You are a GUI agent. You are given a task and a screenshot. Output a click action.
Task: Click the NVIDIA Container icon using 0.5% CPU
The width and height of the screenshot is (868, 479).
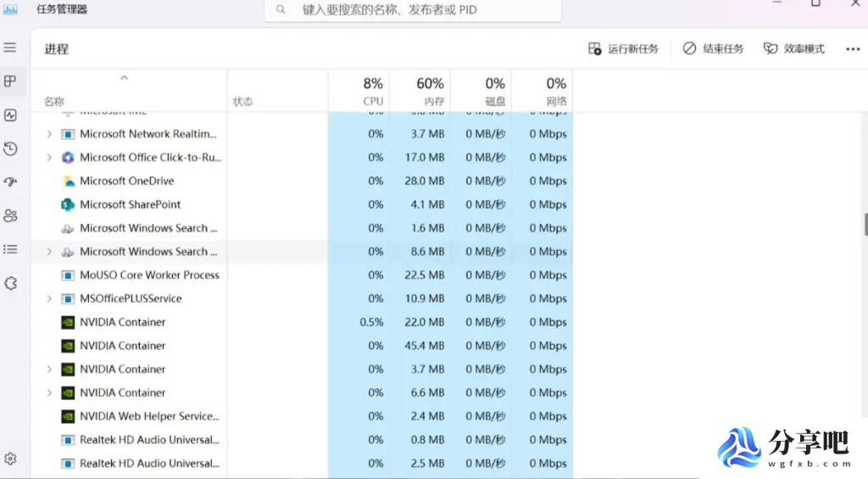tap(68, 322)
